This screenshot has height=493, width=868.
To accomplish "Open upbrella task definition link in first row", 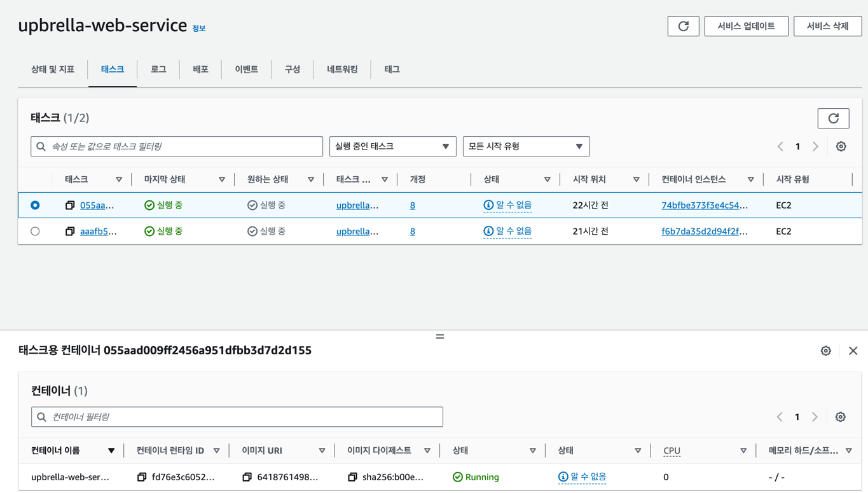I will coord(357,205).
